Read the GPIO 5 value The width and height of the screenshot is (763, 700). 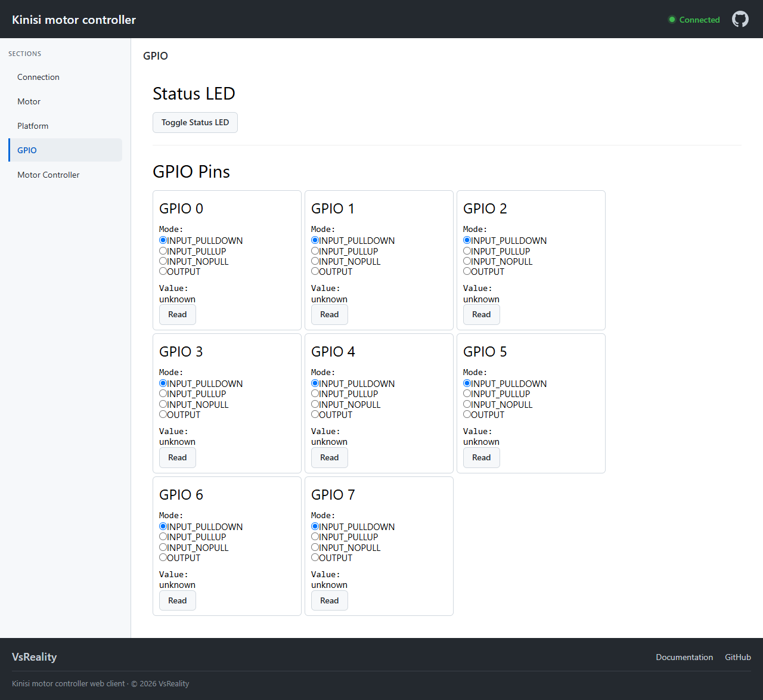(482, 457)
